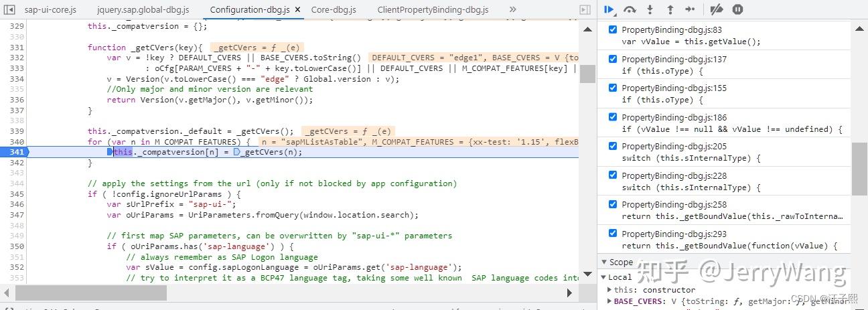The image size is (868, 310).
Task: Close the Configuration-dbg.js tab
Action: (297, 10)
